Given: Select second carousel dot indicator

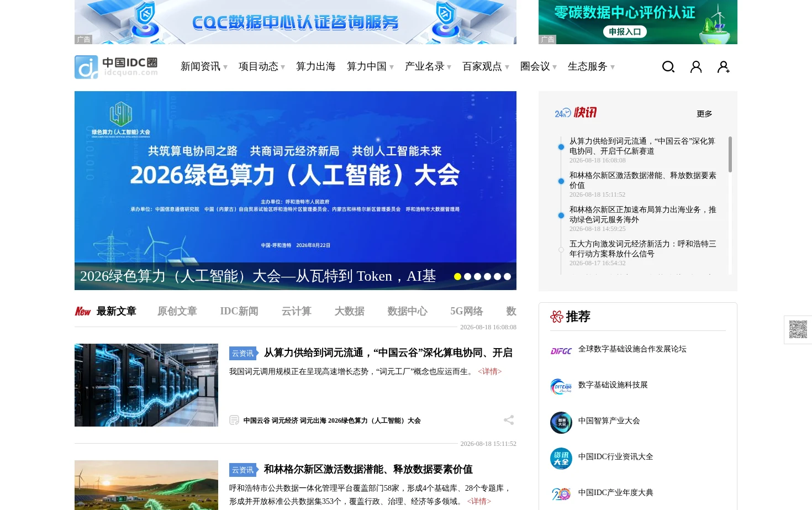Looking at the screenshot, I should click(x=467, y=276).
